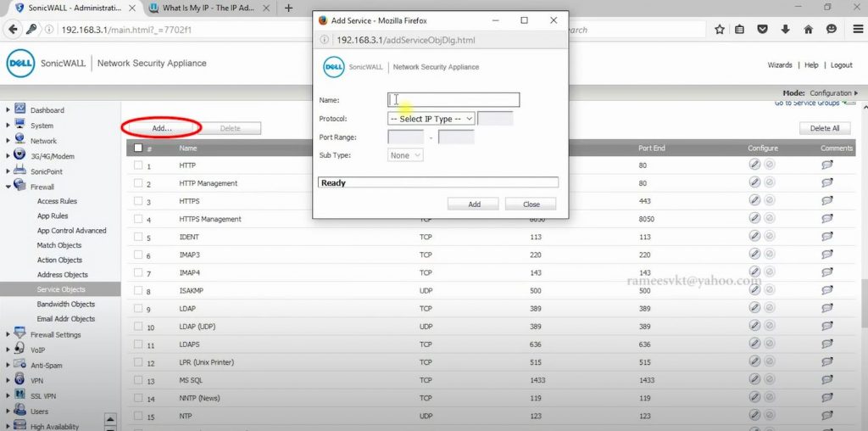Click the site info icon in dialog address bar
The image size is (868, 431).
pos(325,40)
